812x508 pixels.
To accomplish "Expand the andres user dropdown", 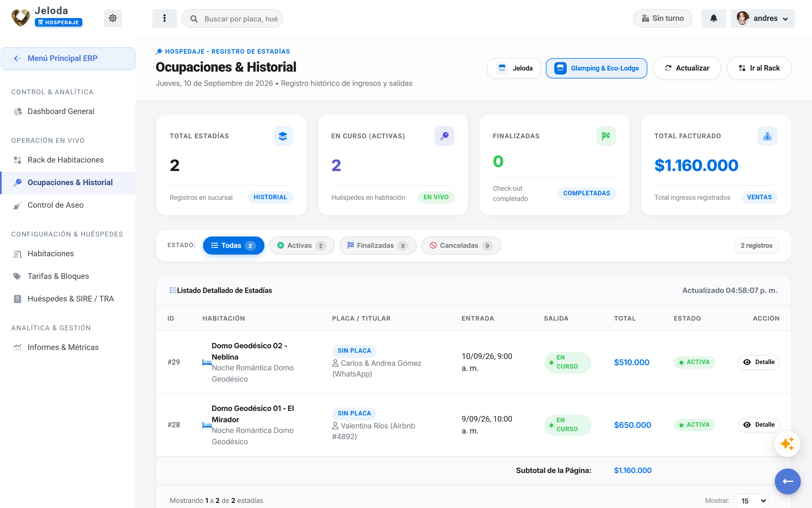I will [763, 18].
